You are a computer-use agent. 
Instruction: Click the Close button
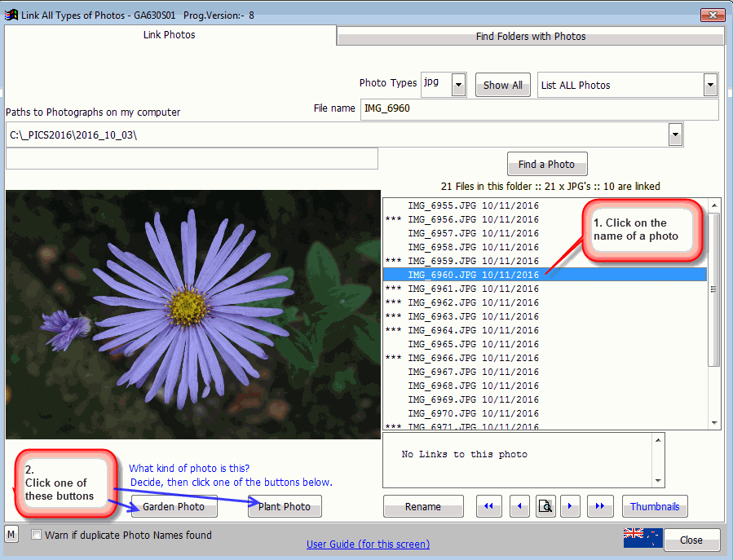click(691, 540)
